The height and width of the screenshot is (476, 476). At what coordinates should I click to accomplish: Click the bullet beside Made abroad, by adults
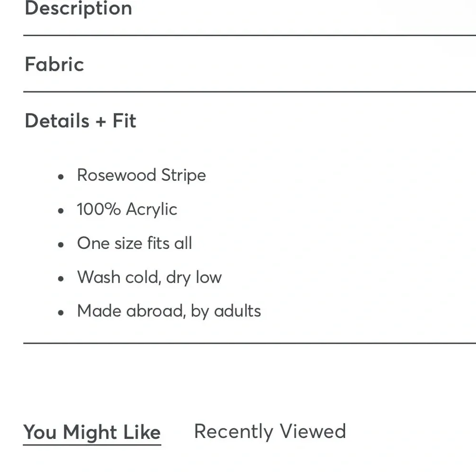coord(60,313)
